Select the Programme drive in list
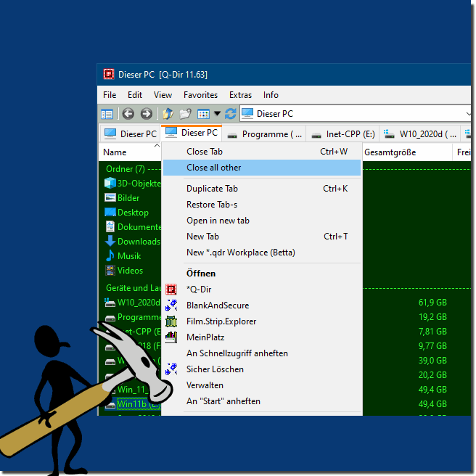This screenshot has width=476, height=476. [133, 317]
